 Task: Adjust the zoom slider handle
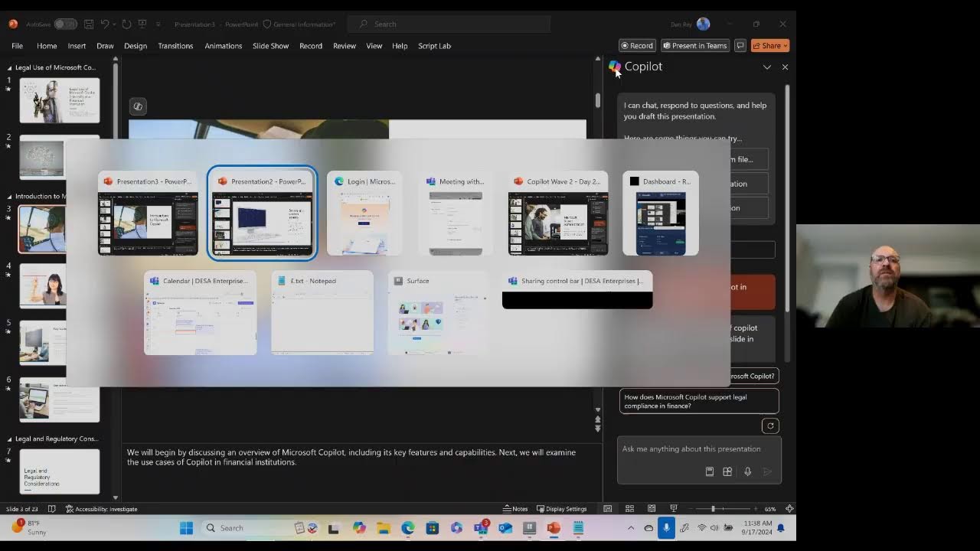point(713,509)
